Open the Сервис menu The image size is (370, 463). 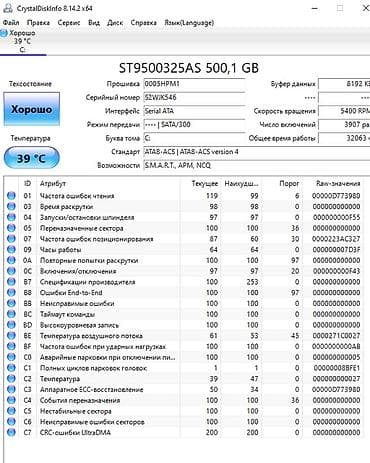coord(69,23)
